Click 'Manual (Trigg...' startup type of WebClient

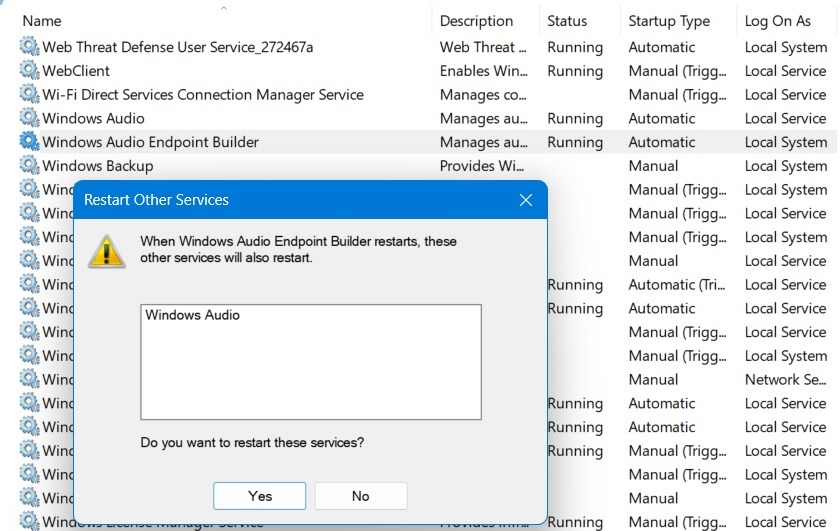[677, 71]
